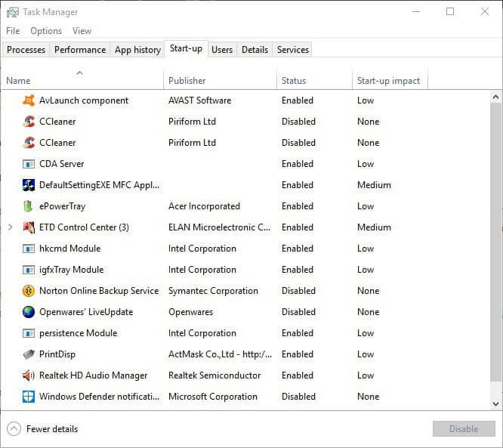Switch to the Processes tab

26,50
